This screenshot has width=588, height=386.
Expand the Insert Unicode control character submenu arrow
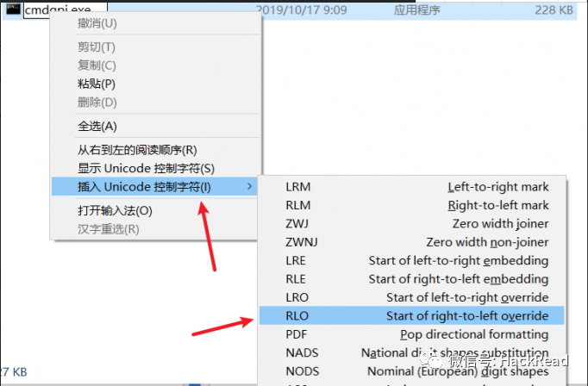pyautogui.click(x=250, y=186)
